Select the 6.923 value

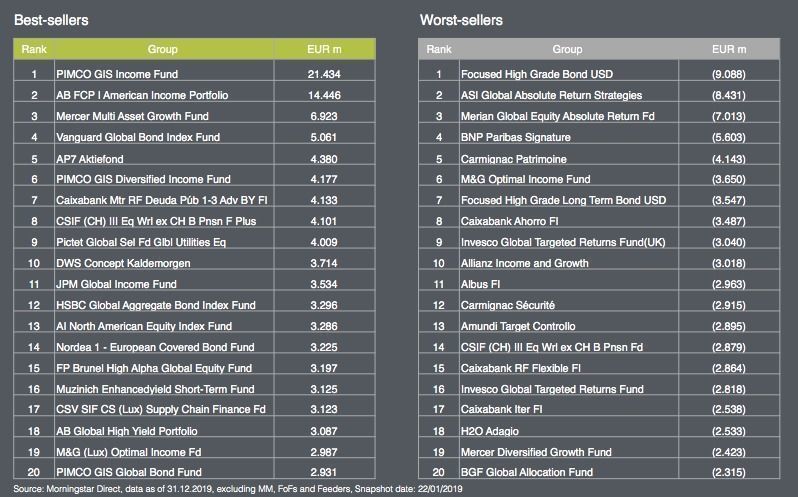point(324,116)
